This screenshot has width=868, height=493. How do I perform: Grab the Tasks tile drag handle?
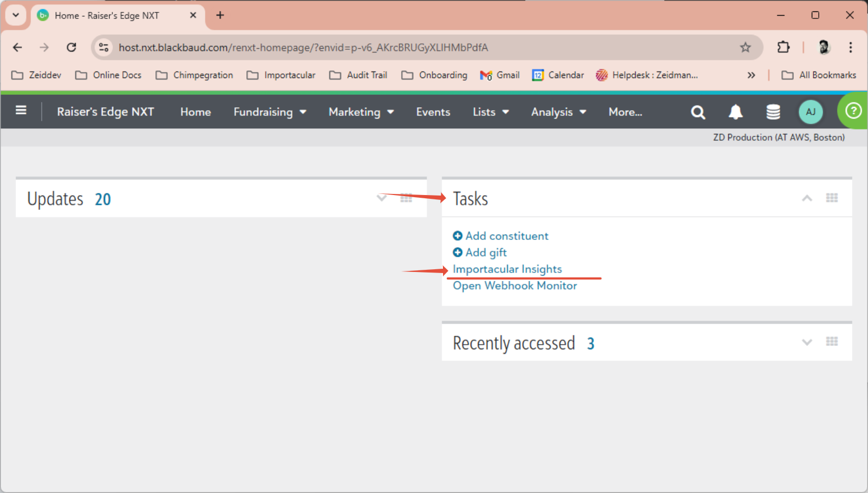(x=832, y=198)
